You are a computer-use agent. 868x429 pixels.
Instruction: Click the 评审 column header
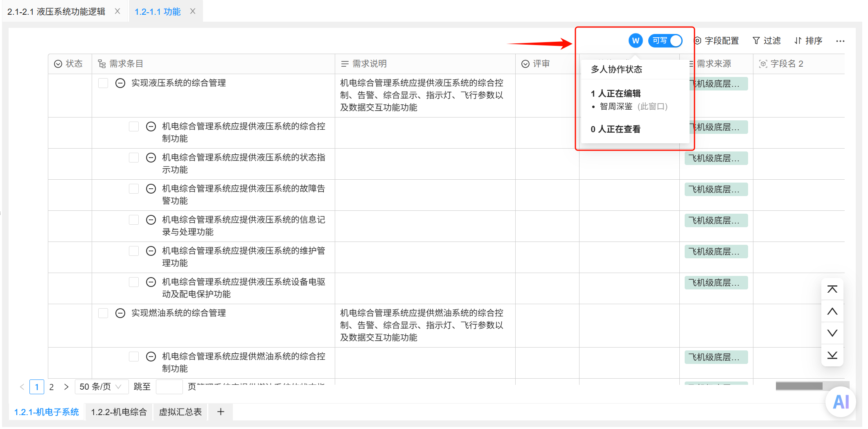547,63
